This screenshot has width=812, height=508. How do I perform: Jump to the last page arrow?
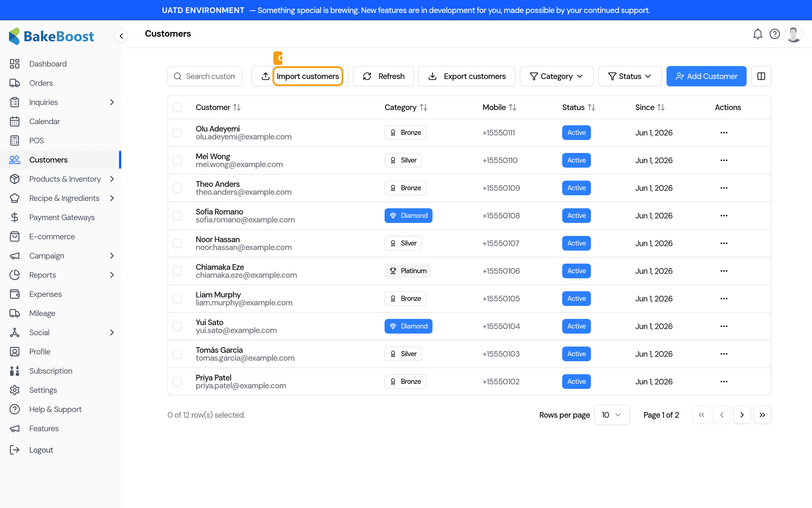[762, 415]
